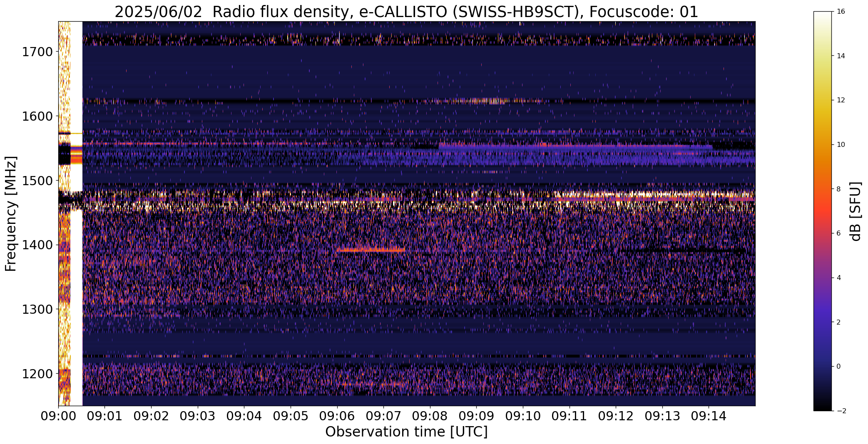Click the colorbar tick label 6
868x444 pixels.
pos(839,233)
